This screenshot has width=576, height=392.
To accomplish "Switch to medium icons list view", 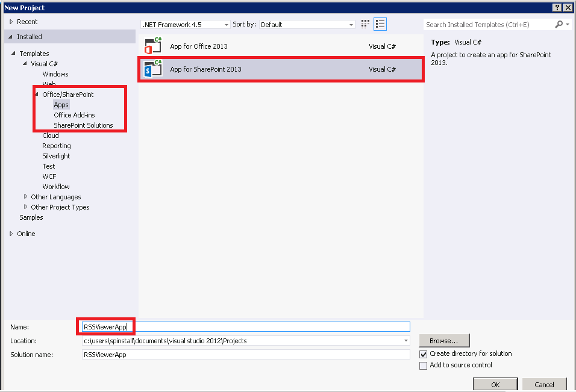I will point(380,24).
